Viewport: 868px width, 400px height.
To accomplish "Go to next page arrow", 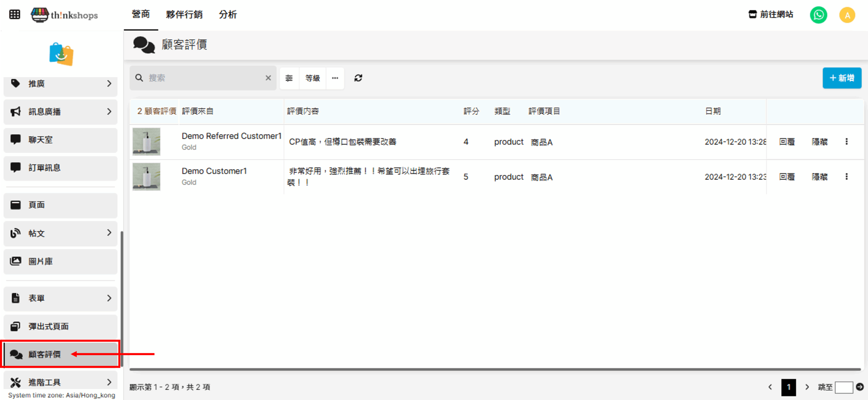I will [807, 387].
